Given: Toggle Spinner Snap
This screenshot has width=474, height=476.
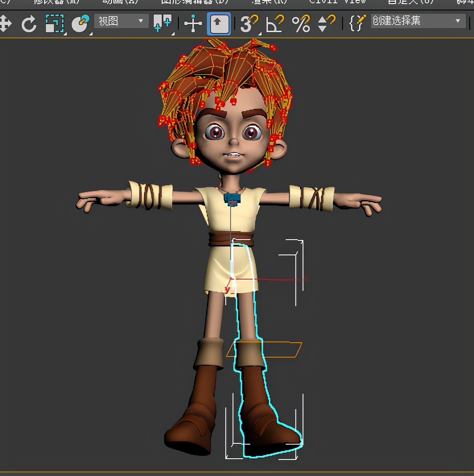Looking at the screenshot, I should coord(326,24).
